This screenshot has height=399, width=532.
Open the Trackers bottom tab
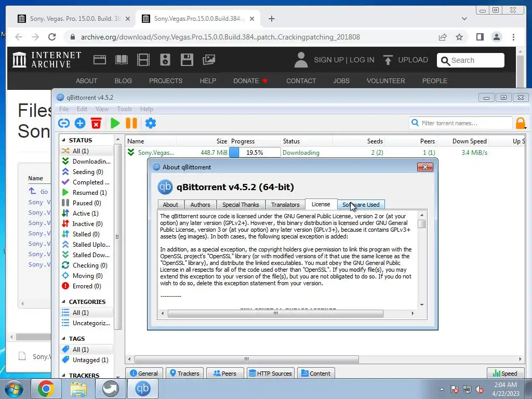(x=184, y=373)
